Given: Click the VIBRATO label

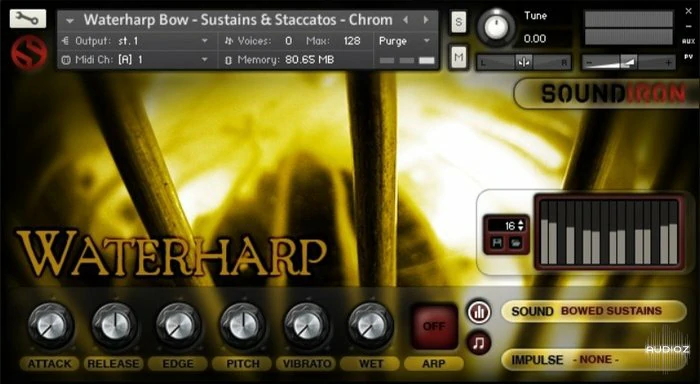Looking at the screenshot, I should click(306, 364).
